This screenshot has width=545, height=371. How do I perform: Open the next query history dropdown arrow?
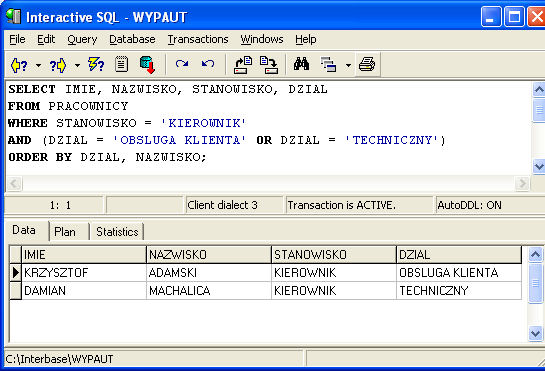[77, 65]
